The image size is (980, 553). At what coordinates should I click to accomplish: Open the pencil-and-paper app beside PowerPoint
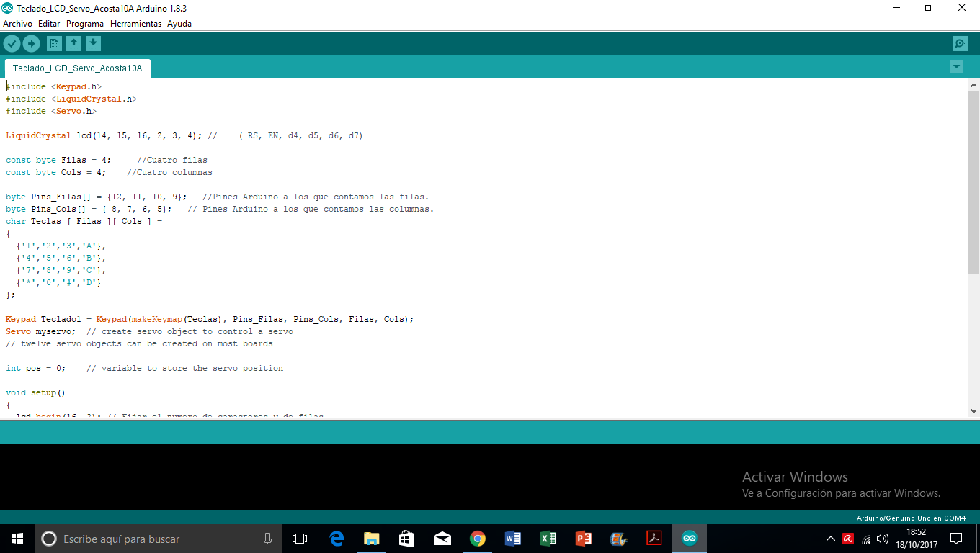click(618, 539)
